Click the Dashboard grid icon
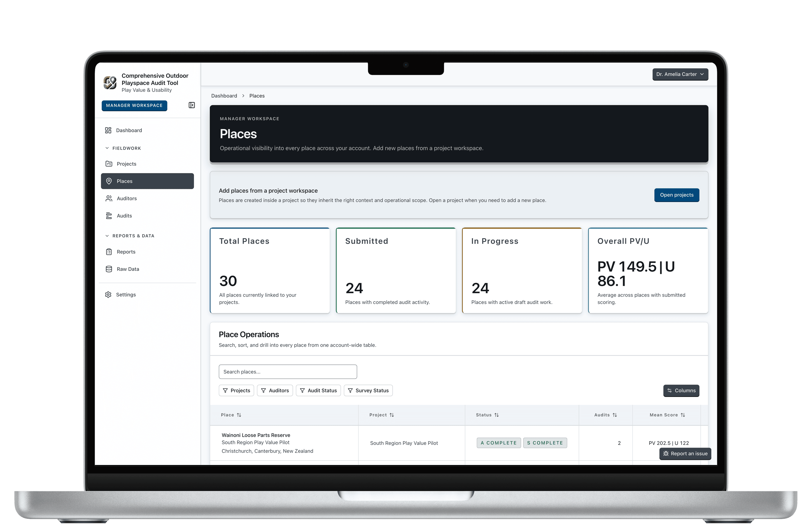Image resolution: width=812 pixels, height=528 pixels. tap(108, 130)
